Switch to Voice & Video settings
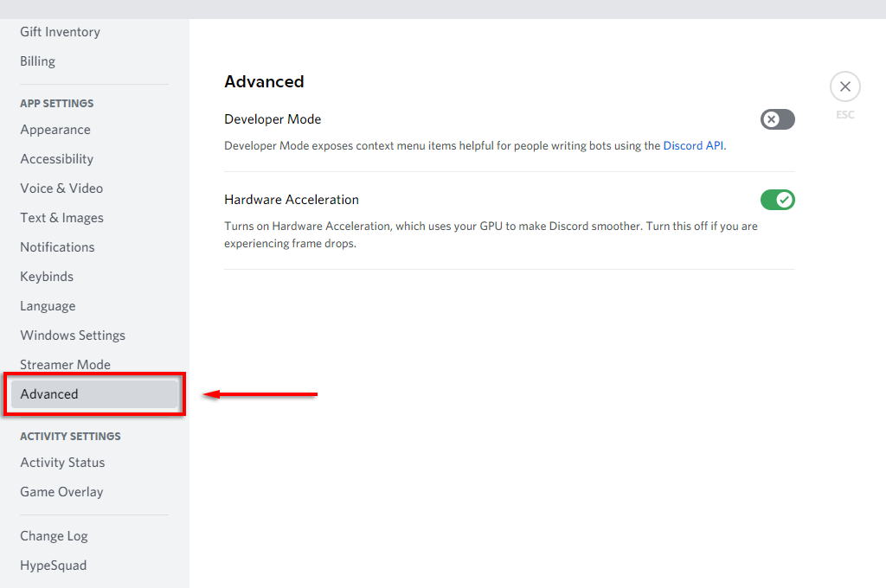Viewport: 886px width, 588px height. [61, 189]
